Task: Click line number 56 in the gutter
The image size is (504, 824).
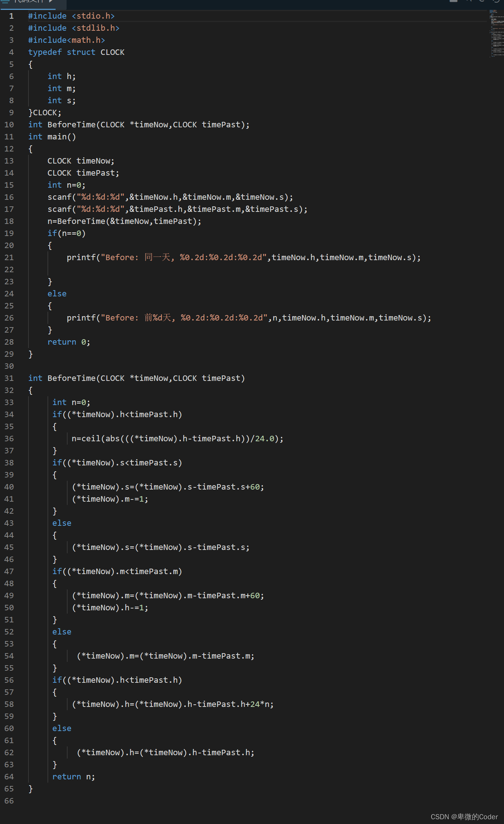Action: 9,680
